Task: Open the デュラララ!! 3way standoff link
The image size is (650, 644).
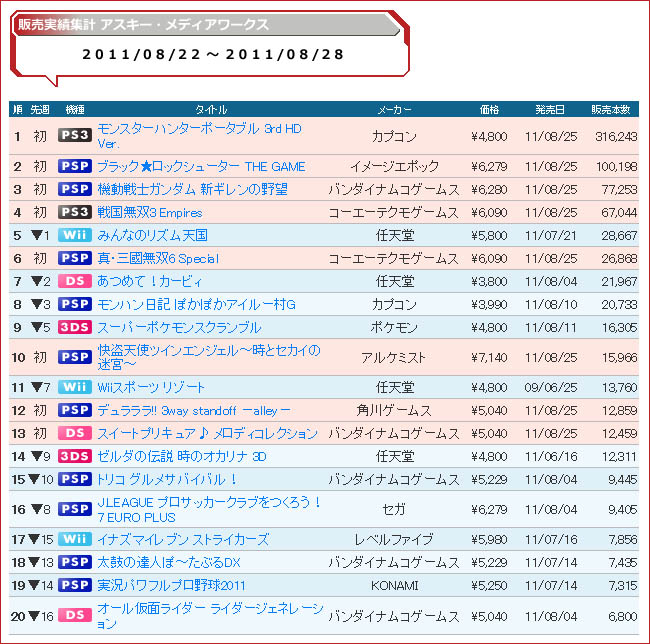Action: [194, 411]
